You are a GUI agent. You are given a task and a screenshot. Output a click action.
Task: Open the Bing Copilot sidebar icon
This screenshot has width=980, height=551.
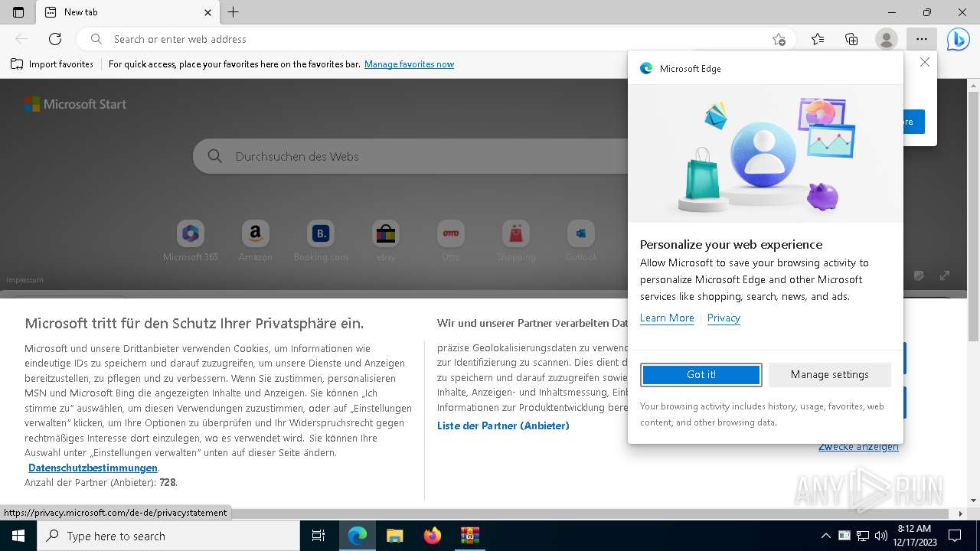click(958, 39)
